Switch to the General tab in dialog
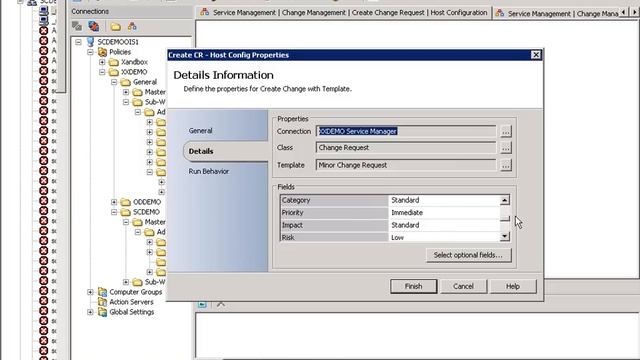Viewport: 640px width, 360px height. (x=200, y=131)
